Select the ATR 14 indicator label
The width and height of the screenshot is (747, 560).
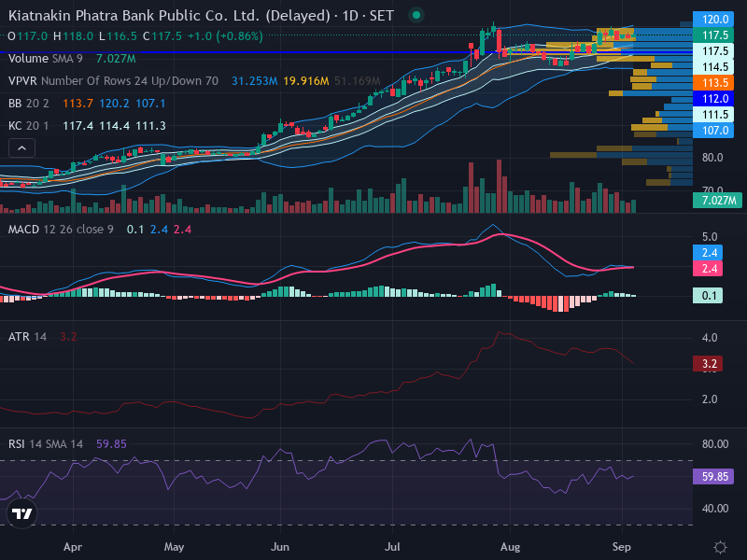point(27,337)
